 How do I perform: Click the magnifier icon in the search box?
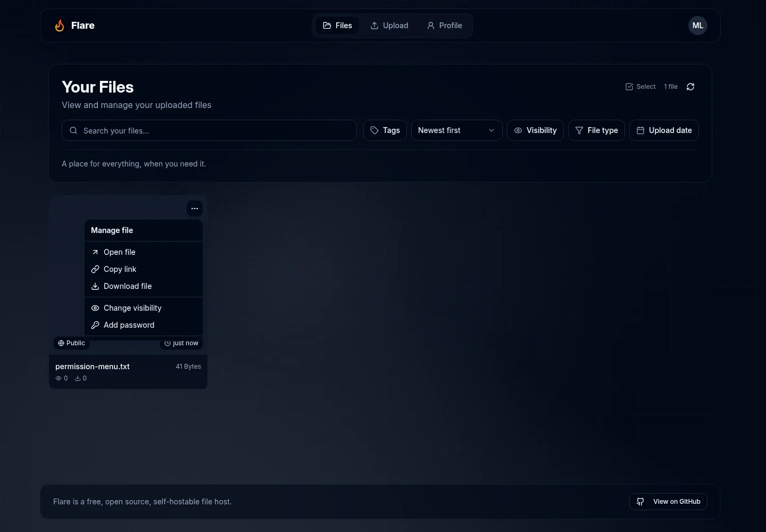pos(73,130)
